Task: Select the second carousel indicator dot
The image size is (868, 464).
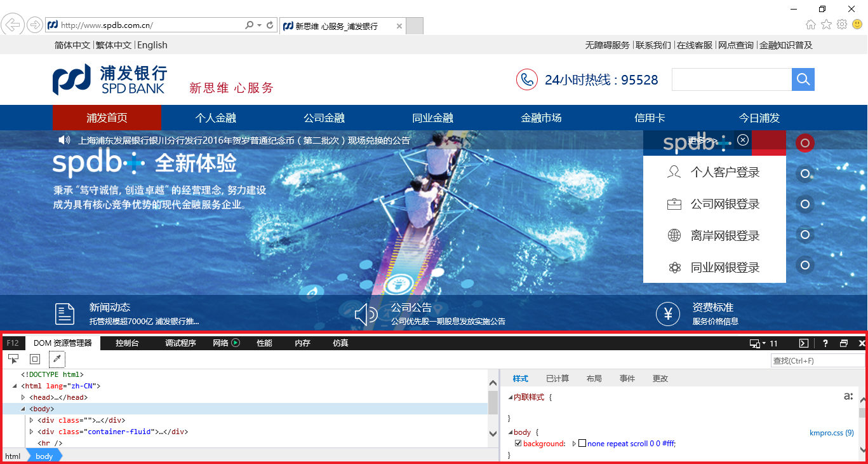Action: click(x=805, y=174)
